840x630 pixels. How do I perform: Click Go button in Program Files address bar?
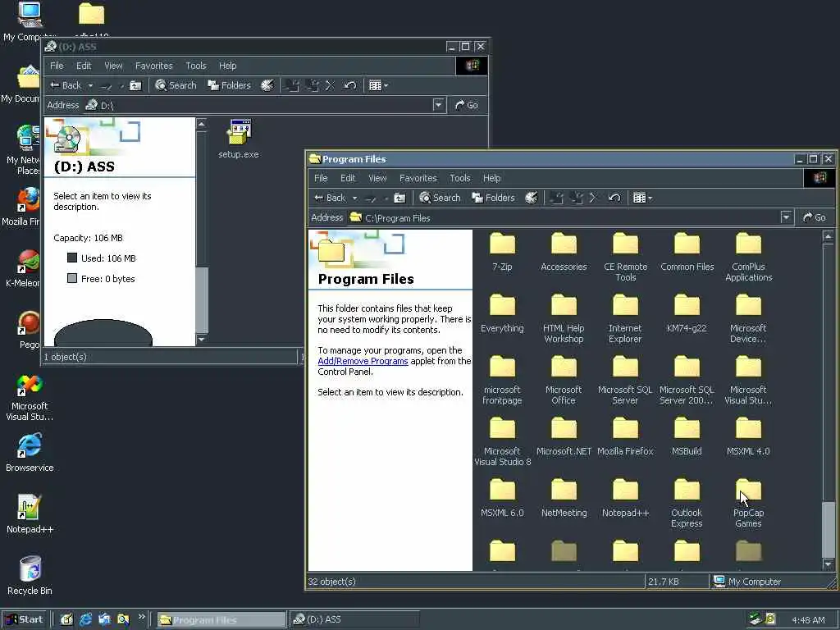point(814,217)
